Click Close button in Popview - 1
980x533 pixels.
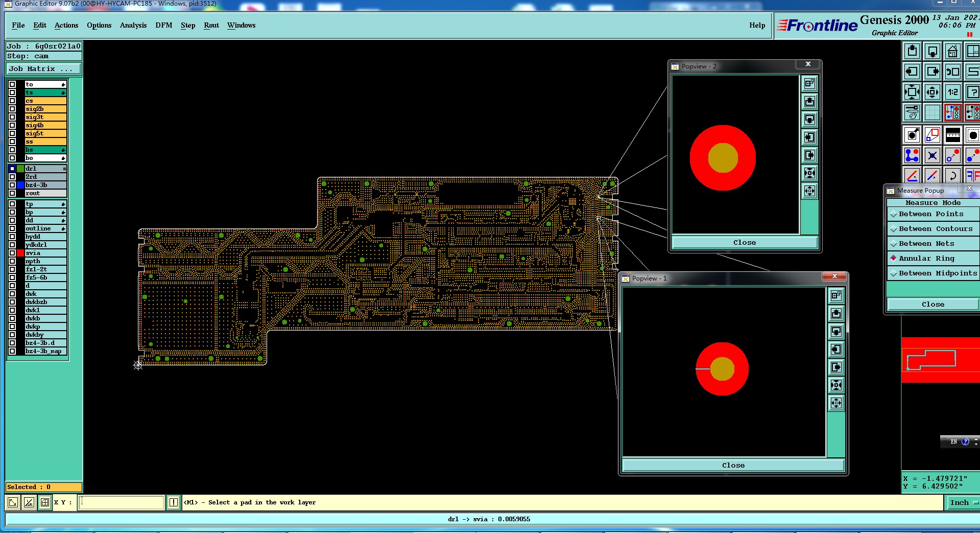tap(733, 465)
